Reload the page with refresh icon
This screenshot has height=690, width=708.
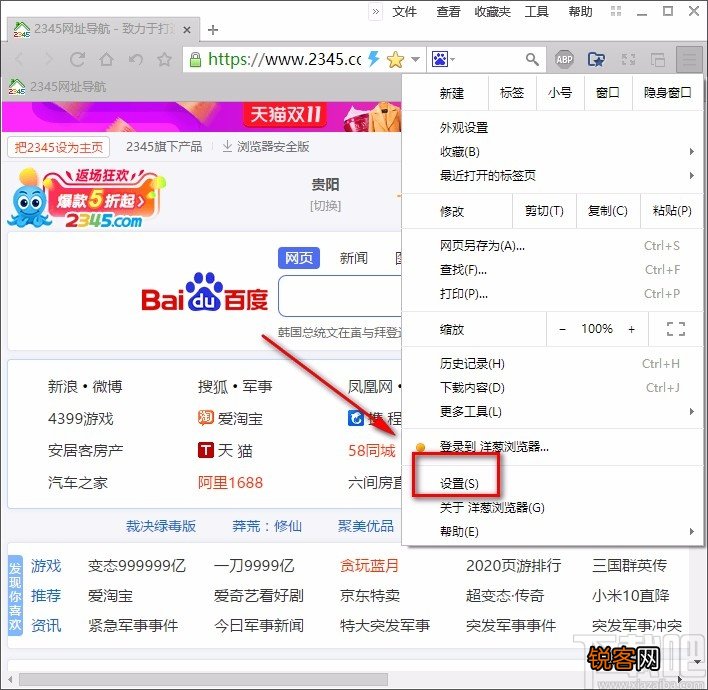(x=77, y=59)
